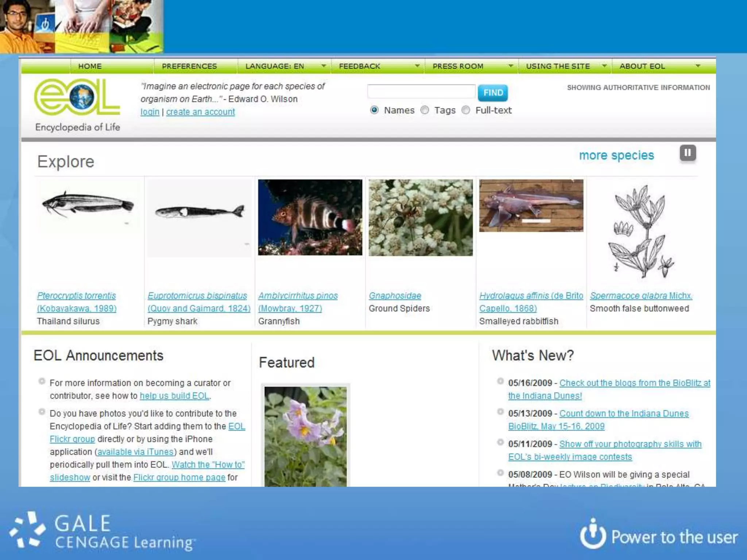Click the Thailand silurus catfish image

pyautogui.click(x=88, y=205)
